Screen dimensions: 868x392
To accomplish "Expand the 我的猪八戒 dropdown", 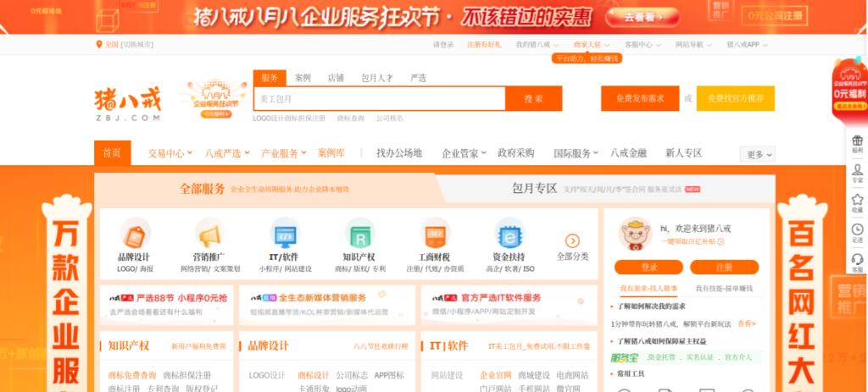I will tap(537, 45).
